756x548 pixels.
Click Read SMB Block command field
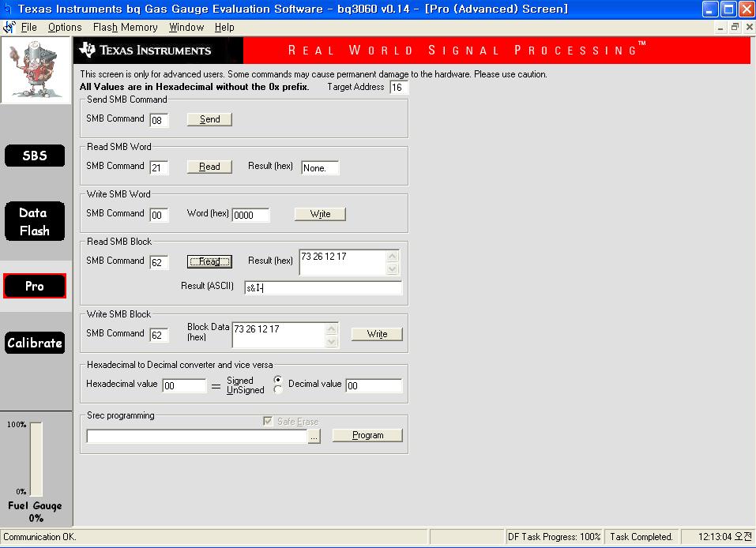pos(159,262)
